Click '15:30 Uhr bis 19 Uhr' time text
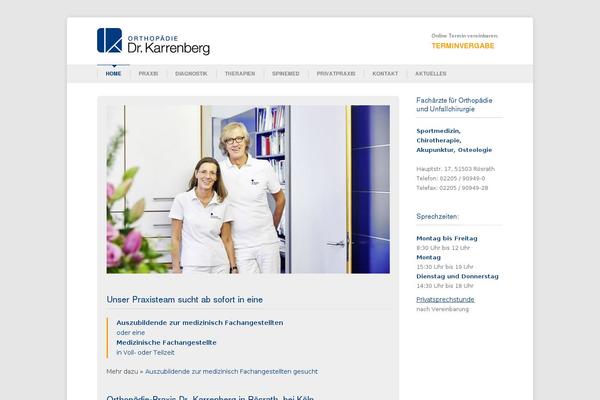Viewport: 600px width, 400px height. [x=445, y=267]
